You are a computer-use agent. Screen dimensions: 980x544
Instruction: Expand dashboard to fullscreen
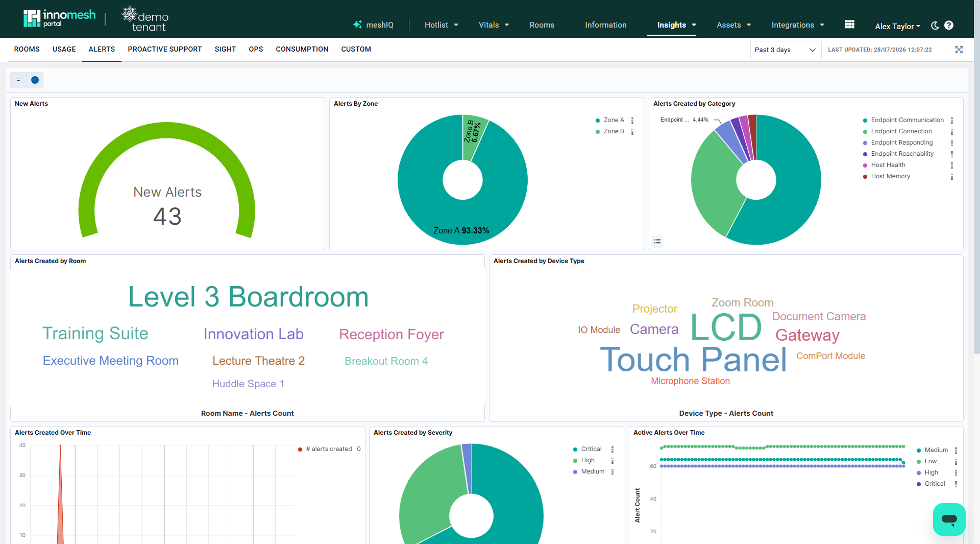coord(959,50)
